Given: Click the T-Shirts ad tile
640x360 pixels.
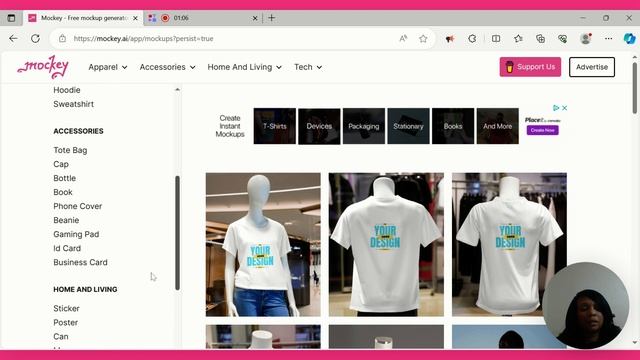Looking at the screenshot, I should coord(275,126).
